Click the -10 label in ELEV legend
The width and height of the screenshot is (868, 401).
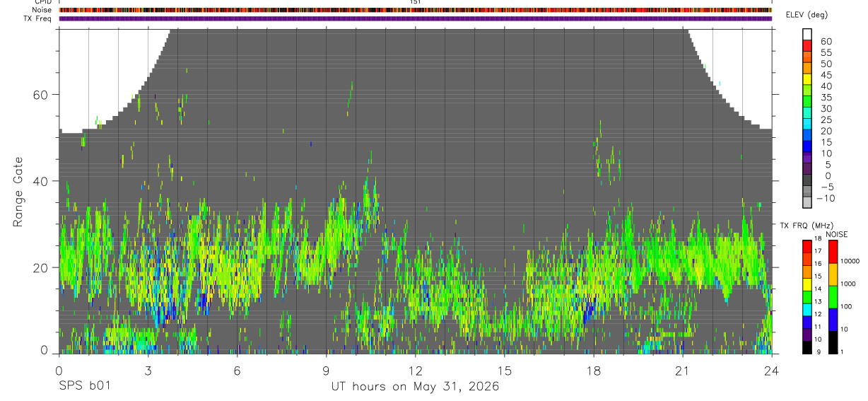pos(826,198)
